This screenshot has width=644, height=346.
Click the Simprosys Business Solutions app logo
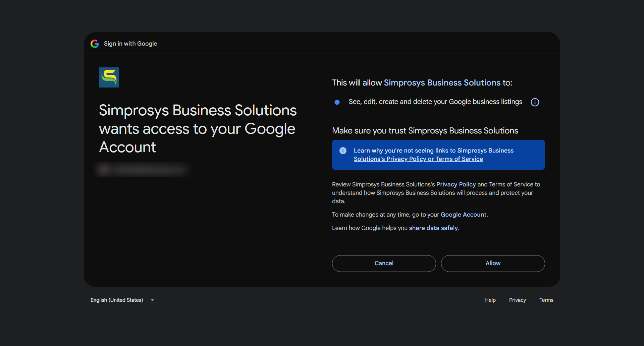[x=109, y=77]
